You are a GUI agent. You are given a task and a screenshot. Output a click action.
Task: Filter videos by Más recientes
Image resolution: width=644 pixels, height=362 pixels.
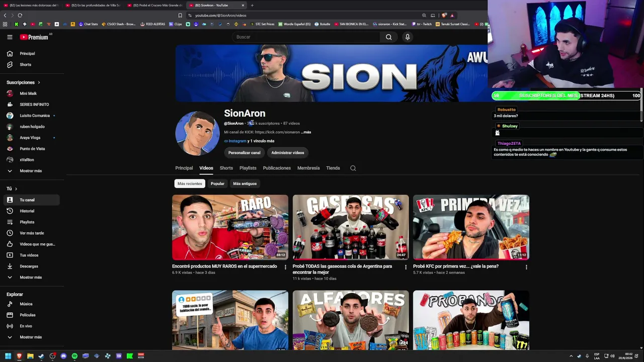click(x=190, y=184)
